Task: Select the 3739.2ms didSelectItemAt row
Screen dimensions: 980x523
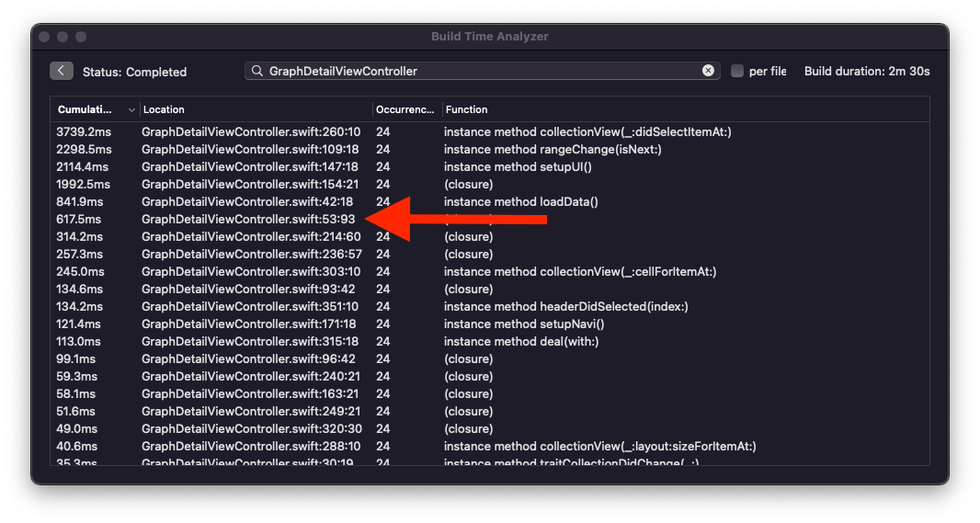Action: pyautogui.click(x=489, y=131)
